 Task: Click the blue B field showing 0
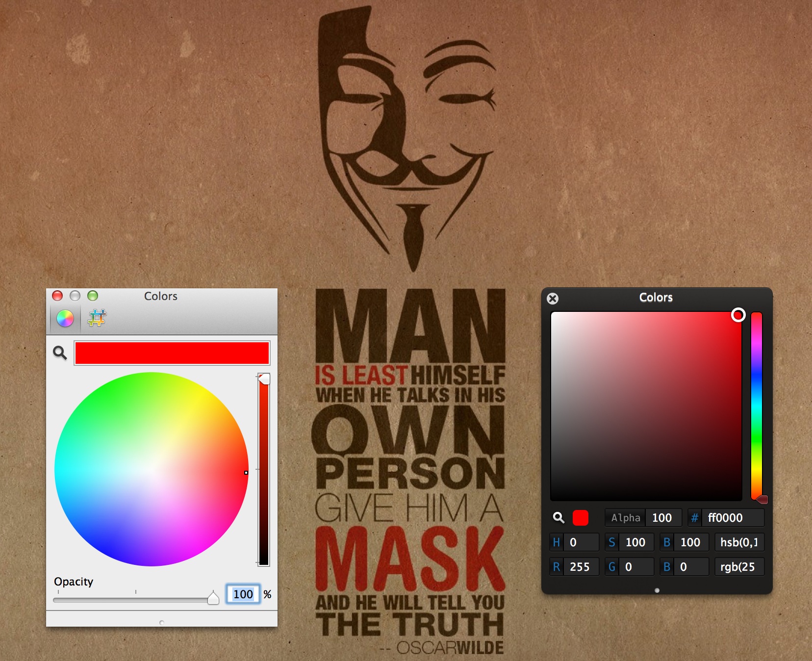coord(691,567)
